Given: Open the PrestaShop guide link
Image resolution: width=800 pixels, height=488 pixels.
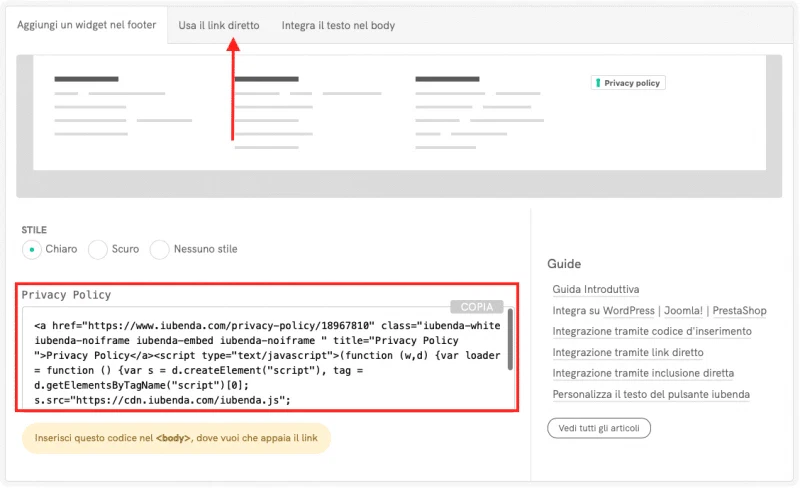Looking at the screenshot, I should pos(739,310).
